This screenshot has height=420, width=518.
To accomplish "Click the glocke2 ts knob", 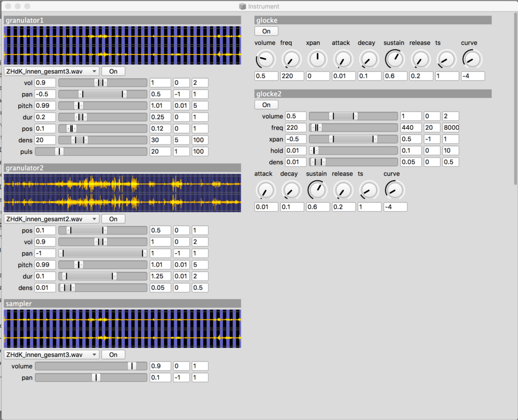I will click(368, 190).
